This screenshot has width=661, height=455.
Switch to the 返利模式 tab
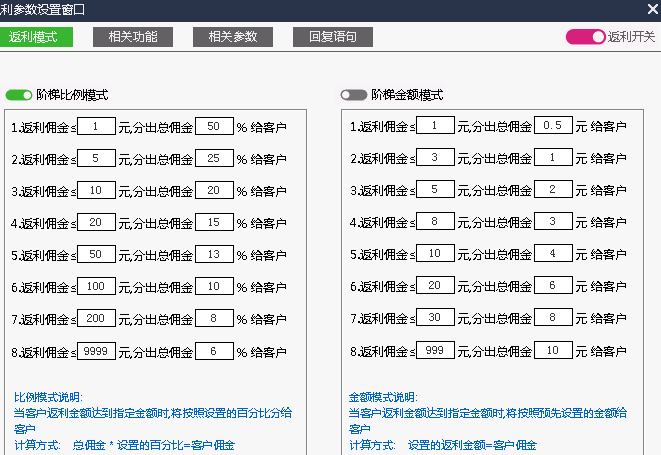pos(36,37)
